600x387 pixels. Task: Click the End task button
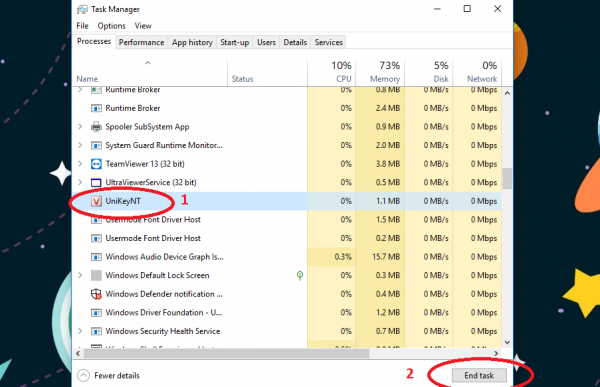tap(479, 376)
